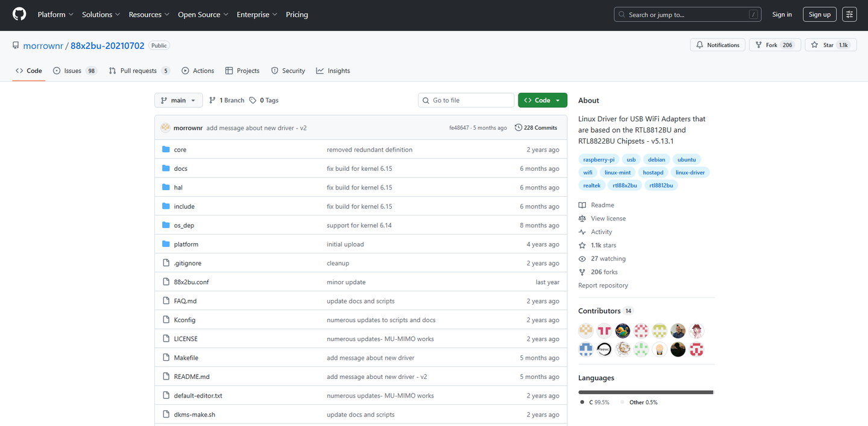Expand the Resources menu
The image size is (868, 426).
pyautogui.click(x=149, y=14)
